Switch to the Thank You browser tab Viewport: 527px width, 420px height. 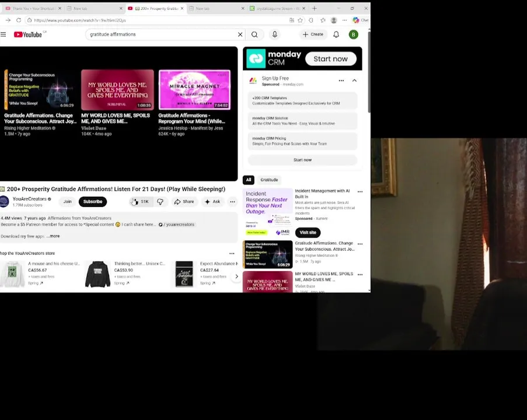(33, 8)
